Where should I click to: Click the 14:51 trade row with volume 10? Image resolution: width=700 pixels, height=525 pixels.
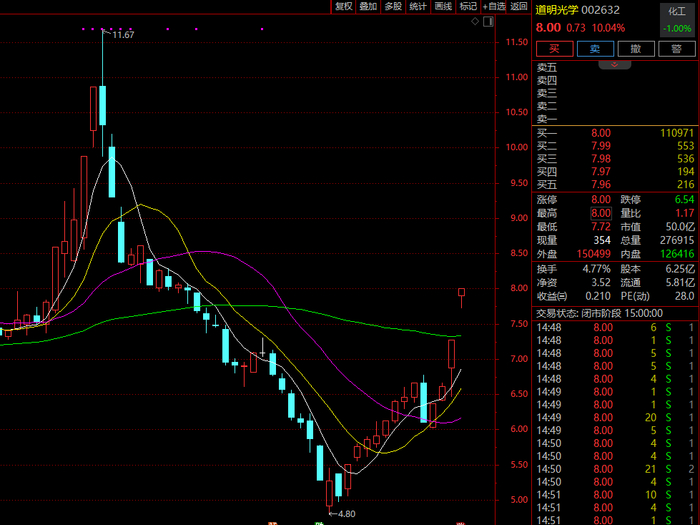pyautogui.click(x=616, y=495)
